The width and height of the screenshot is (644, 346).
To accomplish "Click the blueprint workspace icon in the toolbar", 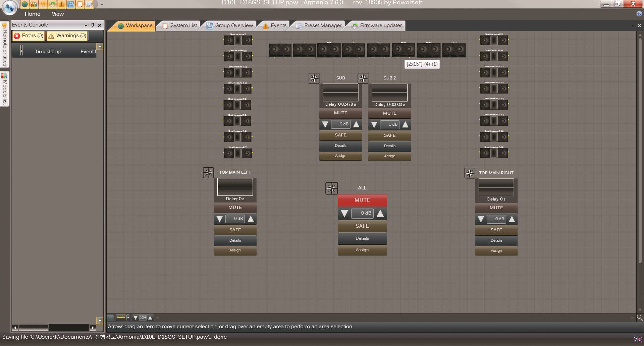I will click(x=70, y=5).
